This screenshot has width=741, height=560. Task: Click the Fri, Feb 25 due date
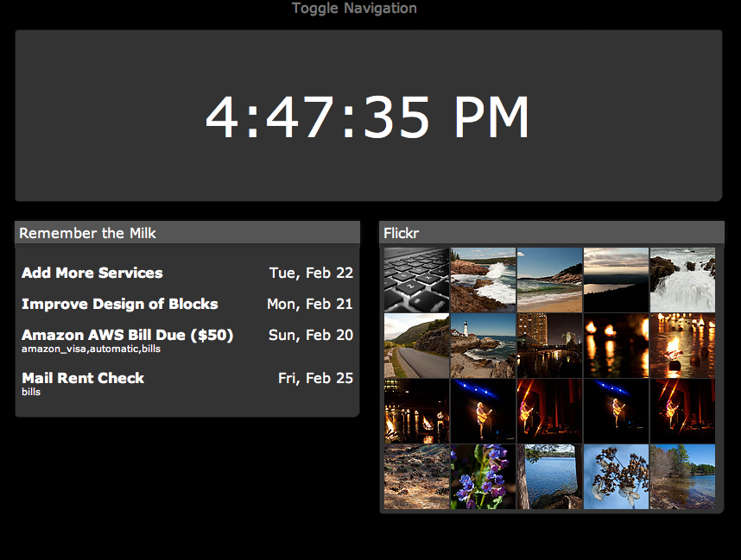click(316, 378)
